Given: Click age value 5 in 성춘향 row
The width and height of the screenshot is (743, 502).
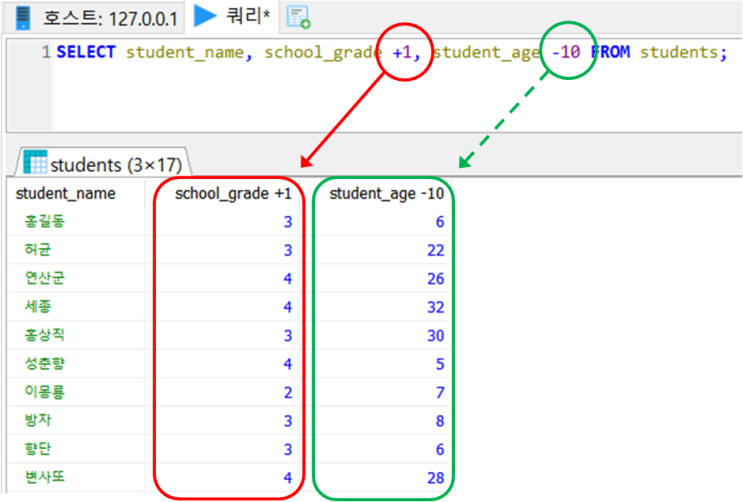Looking at the screenshot, I should (440, 364).
